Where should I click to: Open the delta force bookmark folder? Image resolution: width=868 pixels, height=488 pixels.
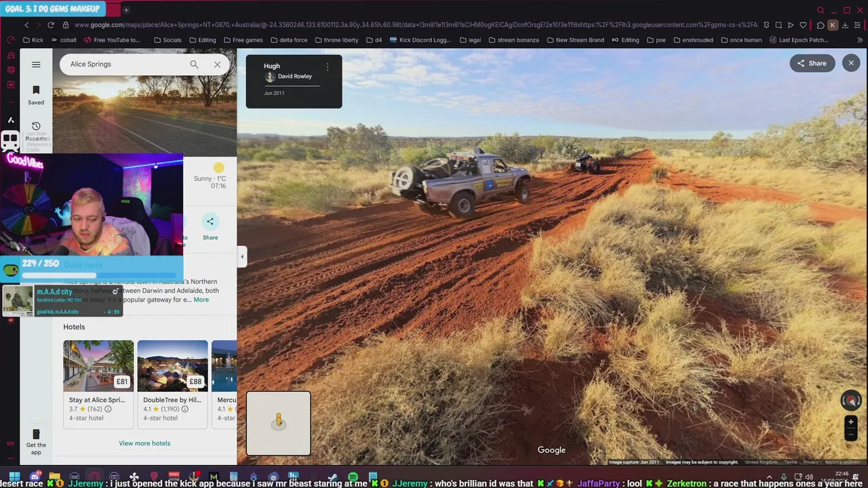pos(289,40)
